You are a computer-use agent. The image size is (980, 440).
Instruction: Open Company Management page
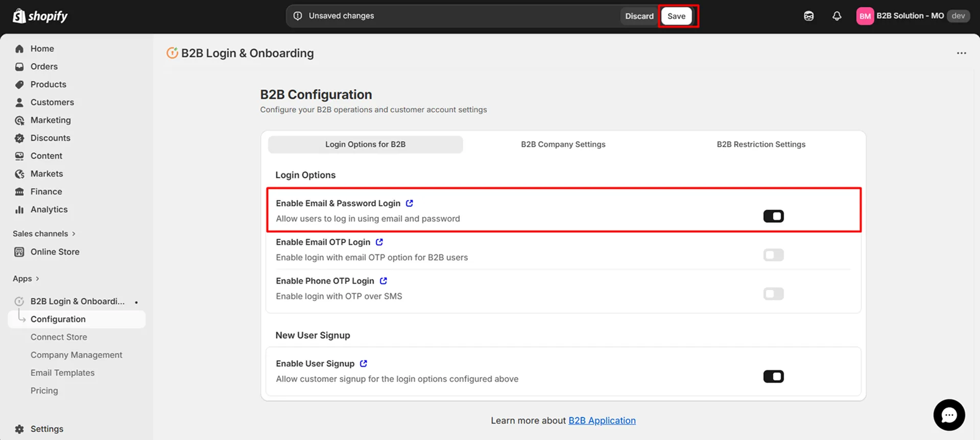click(x=76, y=355)
